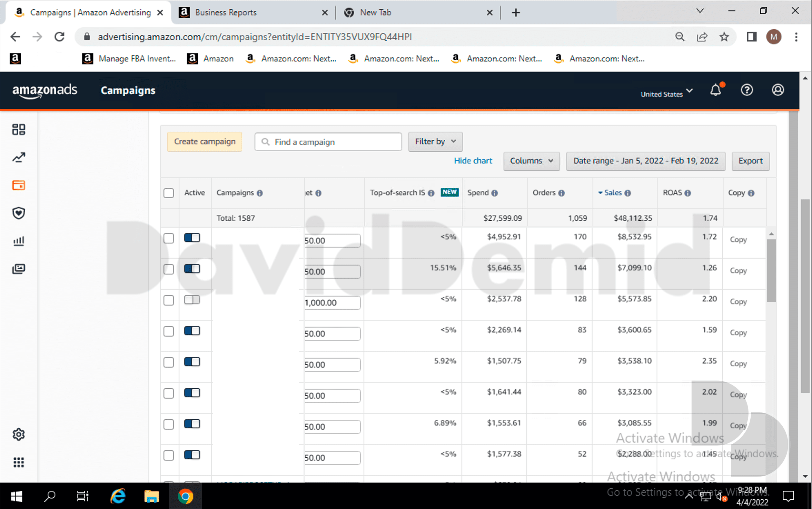The image size is (812, 509).
Task: Open the United States marketplace dropdown
Action: pos(666,93)
